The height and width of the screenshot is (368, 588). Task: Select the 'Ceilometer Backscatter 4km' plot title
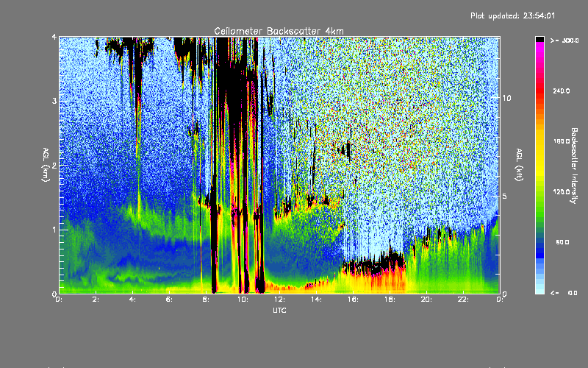click(x=279, y=31)
